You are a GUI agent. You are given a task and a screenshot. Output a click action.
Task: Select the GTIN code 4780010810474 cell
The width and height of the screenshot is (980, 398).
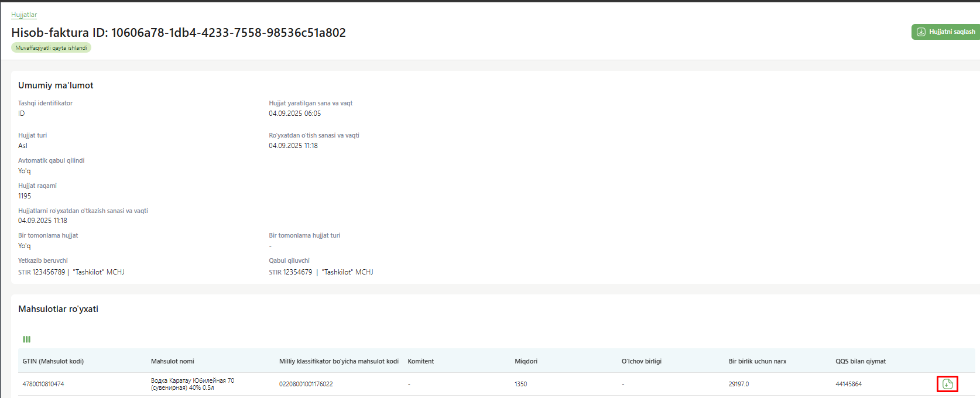(x=43, y=384)
